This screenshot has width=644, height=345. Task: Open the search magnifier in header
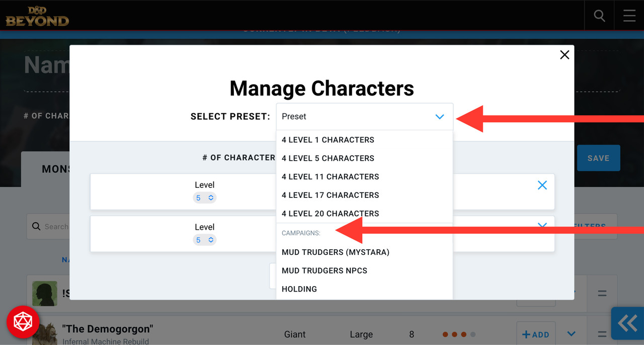[x=599, y=16]
